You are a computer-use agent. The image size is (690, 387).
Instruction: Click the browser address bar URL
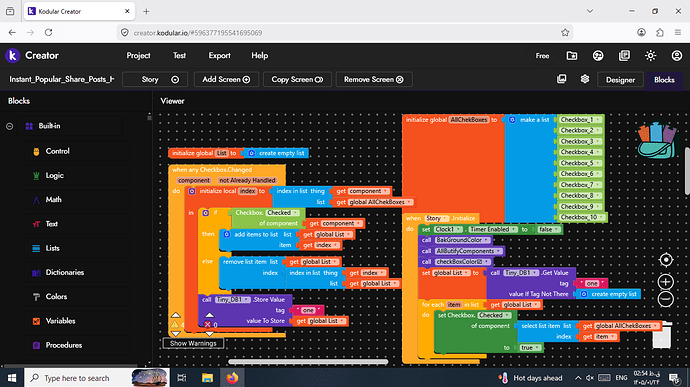click(198, 33)
